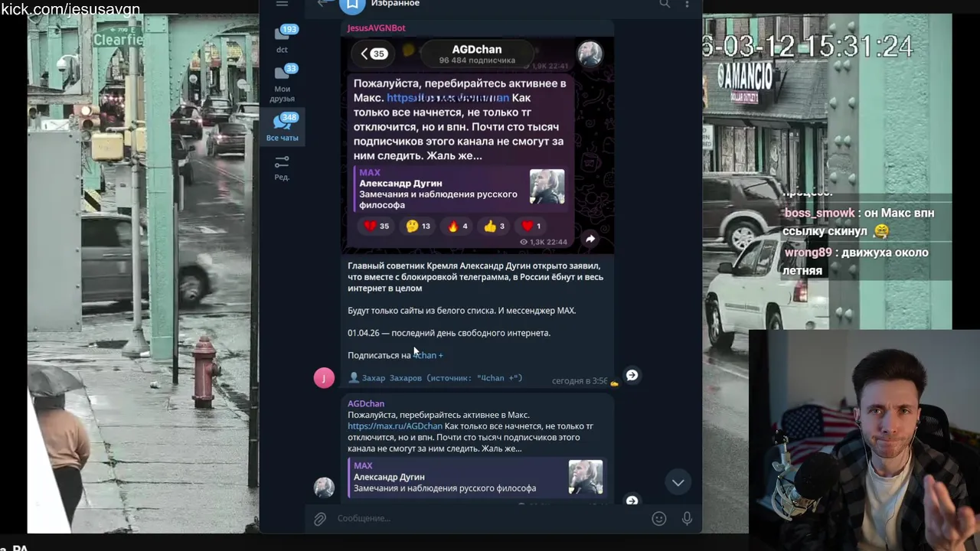Record a voice message with the microphone
Viewport: 980px width, 551px height.
coord(687,519)
